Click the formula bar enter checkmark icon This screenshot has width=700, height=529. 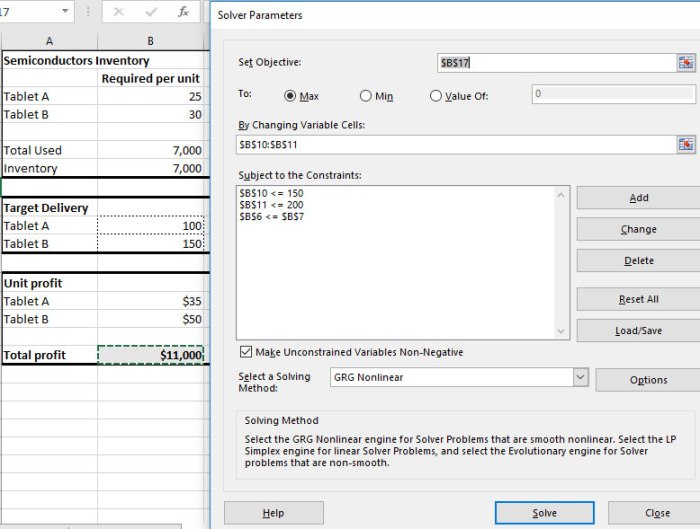150,12
